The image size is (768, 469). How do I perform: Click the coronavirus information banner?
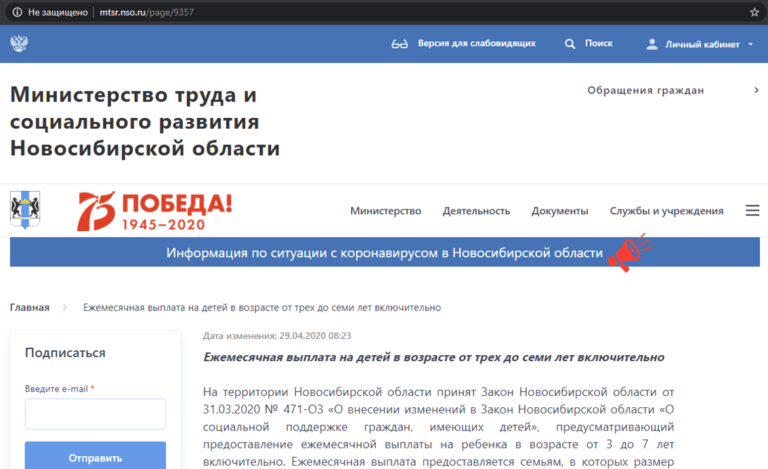point(384,253)
